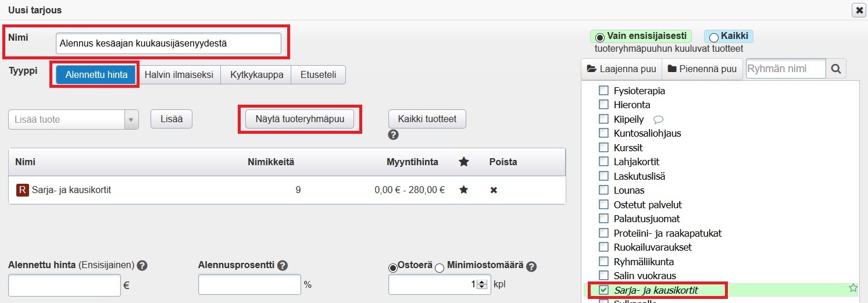Select the Kaikki radio button
The width and height of the screenshot is (868, 303).
pos(713,37)
